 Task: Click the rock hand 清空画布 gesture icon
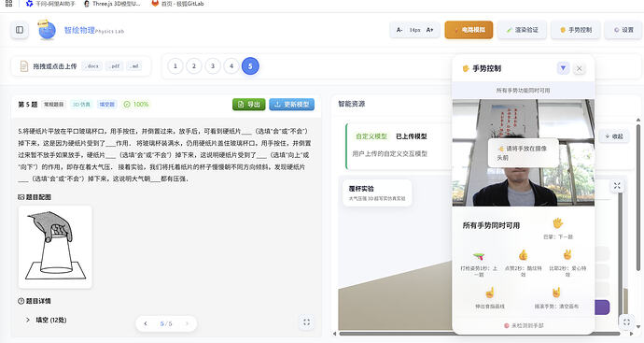(x=556, y=293)
